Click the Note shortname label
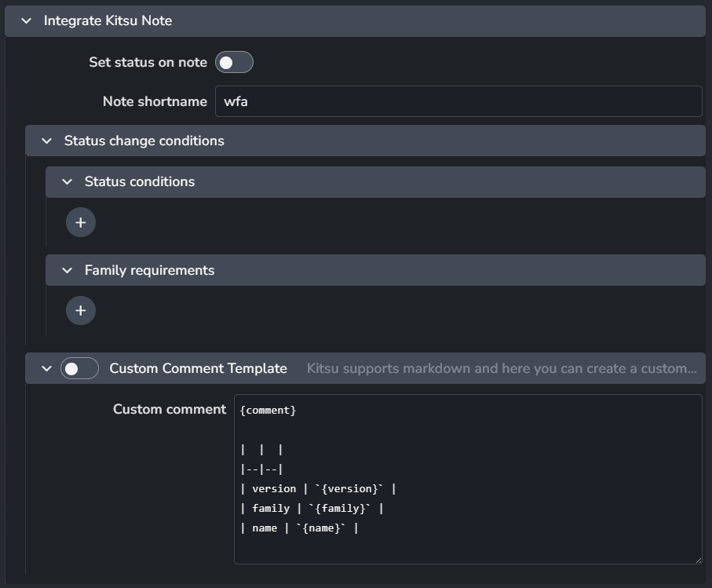Viewport: 712px width, 588px height. (155, 101)
